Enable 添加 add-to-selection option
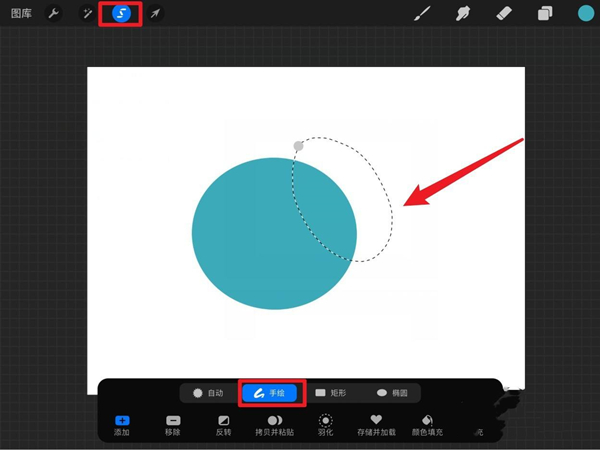Image resolution: width=600 pixels, height=450 pixels. 122,425
